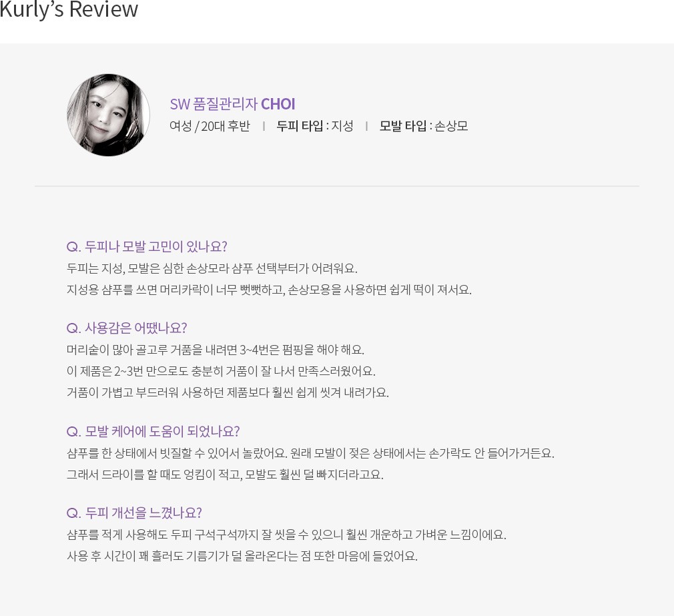Click the 두피 타입 : 지성 label

pos(315,126)
